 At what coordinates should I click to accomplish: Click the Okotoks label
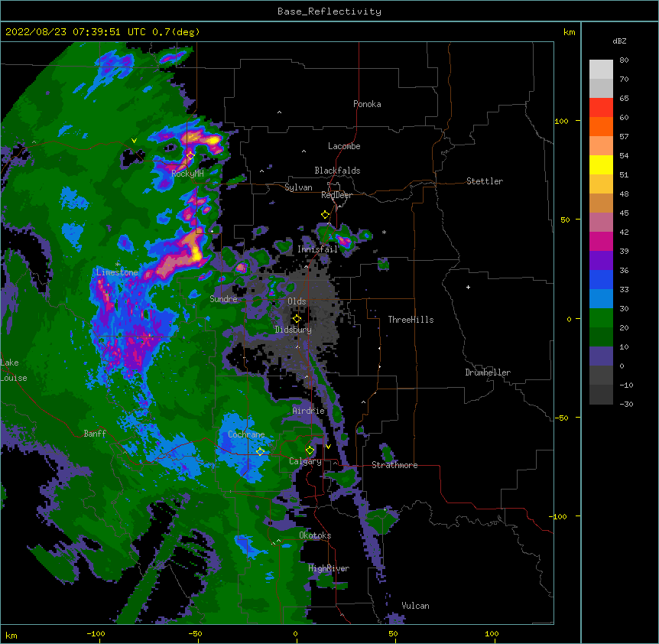point(315,535)
